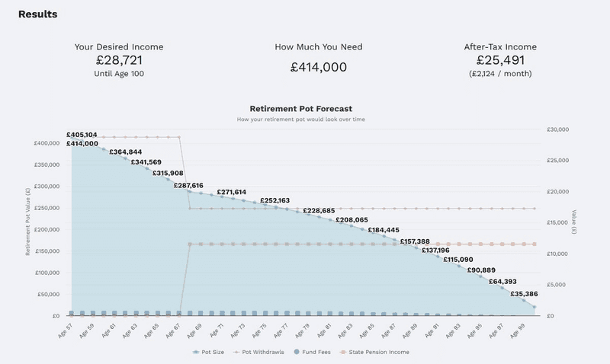Viewport: 610px width, 364px height.
Task: Click the £364,844 data label on chart
Action: [125, 152]
